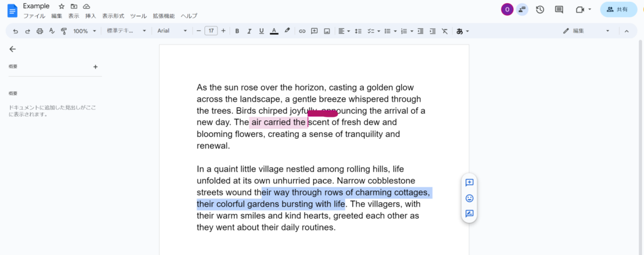The image size is (644, 255).
Task: Open the 挿入 menu
Action: click(x=91, y=16)
